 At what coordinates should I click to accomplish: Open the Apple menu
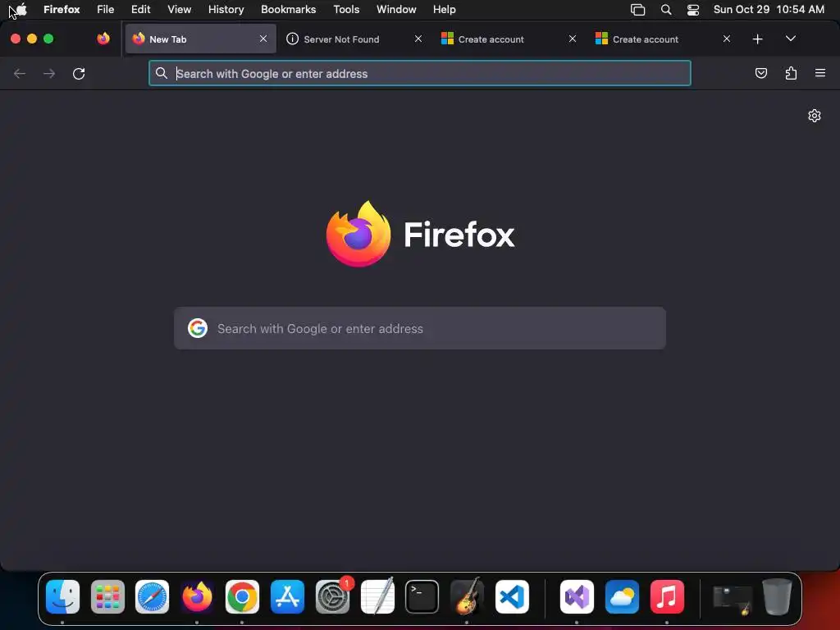(21, 9)
